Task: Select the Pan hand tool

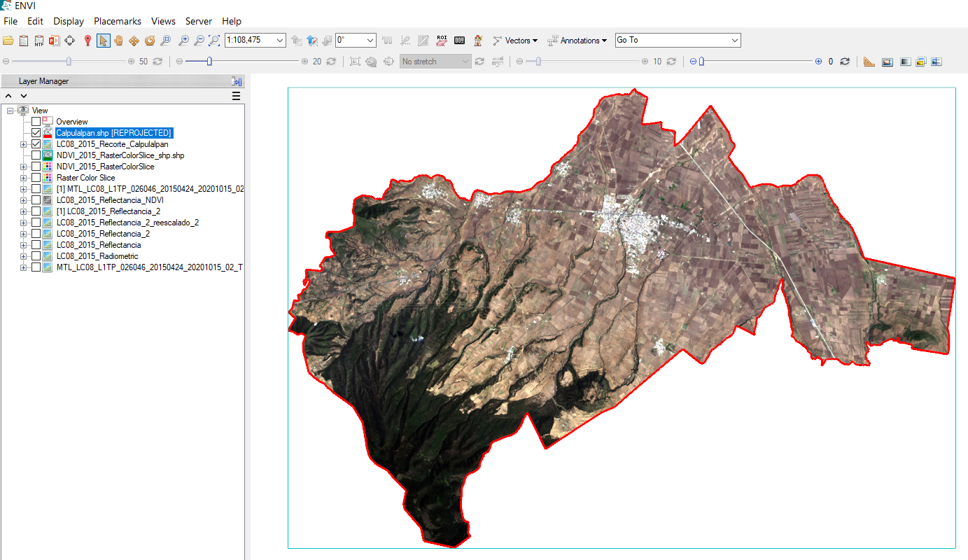Action: tap(118, 41)
